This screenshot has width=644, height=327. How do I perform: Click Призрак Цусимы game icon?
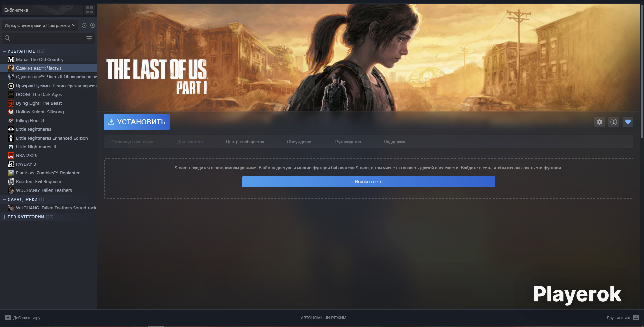point(11,86)
